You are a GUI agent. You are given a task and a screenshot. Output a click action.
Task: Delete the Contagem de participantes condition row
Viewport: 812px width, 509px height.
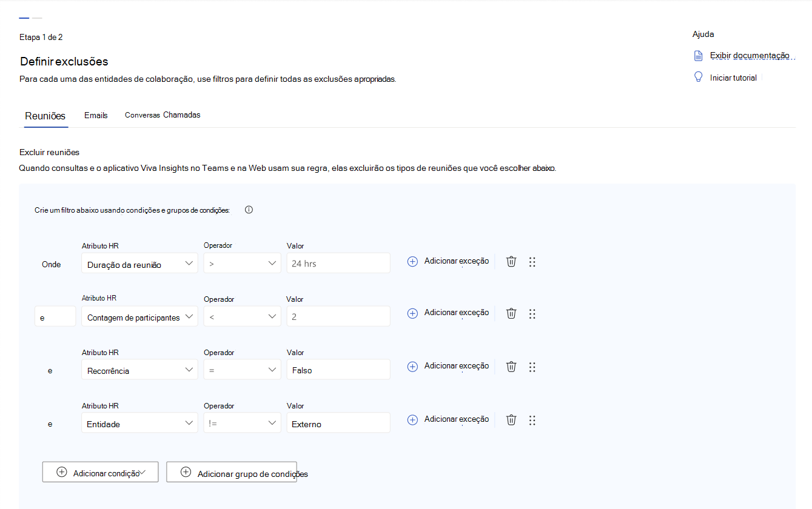[x=511, y=314]
